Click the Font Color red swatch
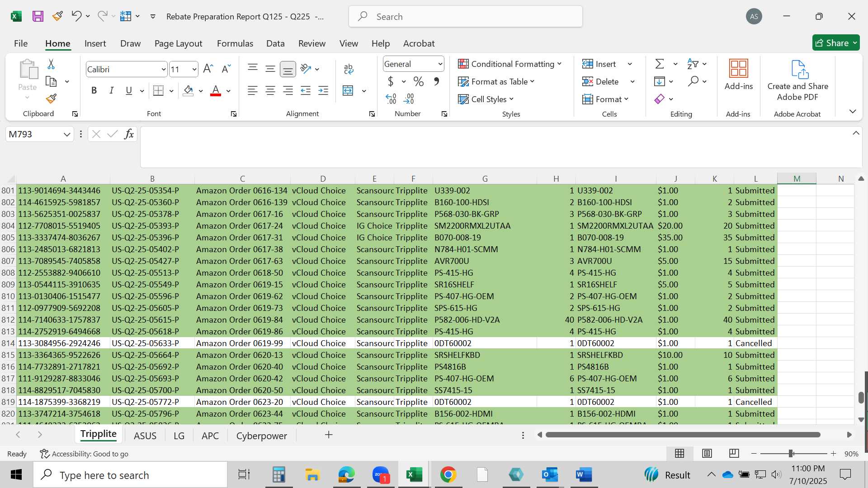The height and width of the screenshot is (488, 868). click(x=216, y=90)
